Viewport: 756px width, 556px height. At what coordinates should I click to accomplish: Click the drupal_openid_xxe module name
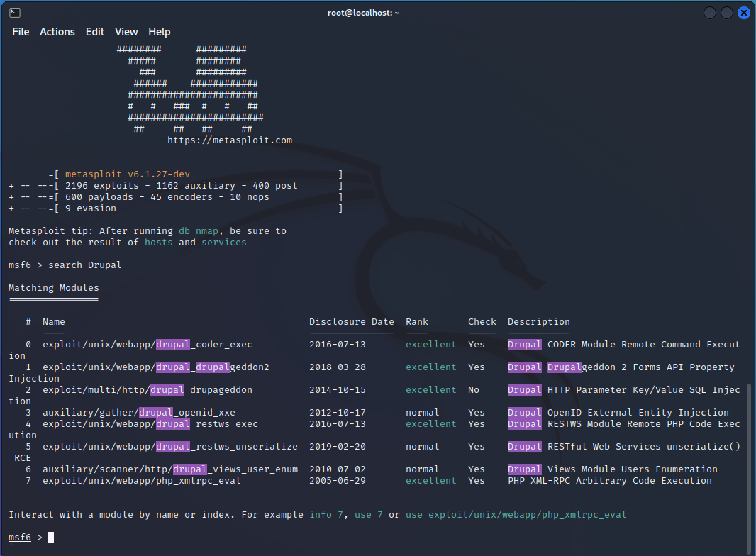click(x=139, y=412)
